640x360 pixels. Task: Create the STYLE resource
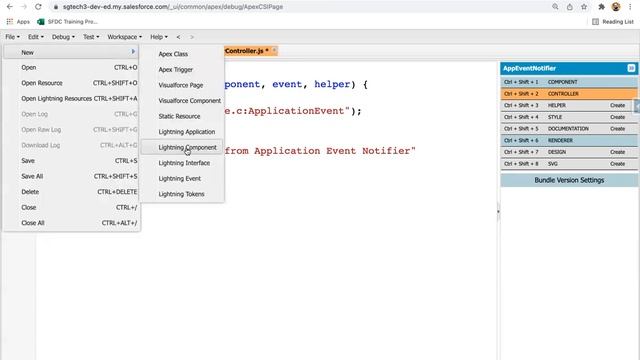click(618, 117)
